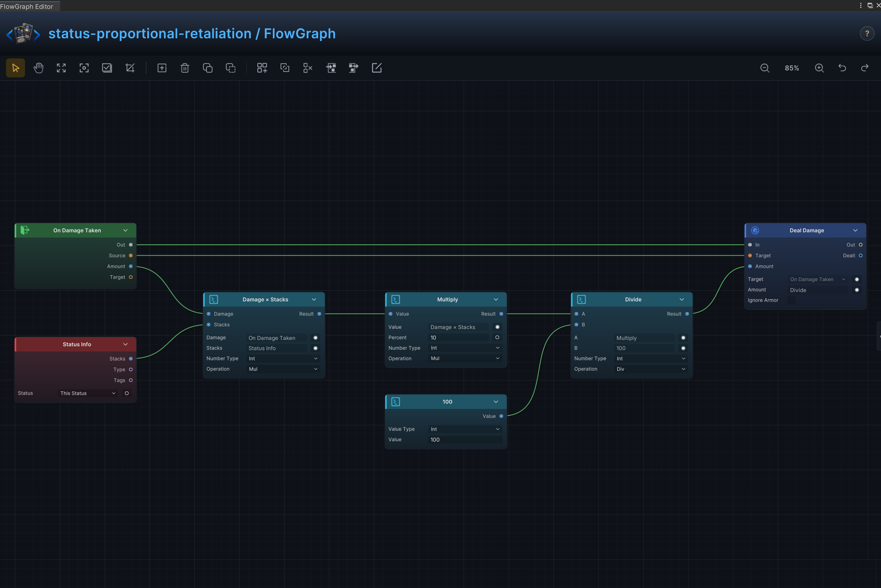Select the arrow pointer tool

[x=15, y=68]
